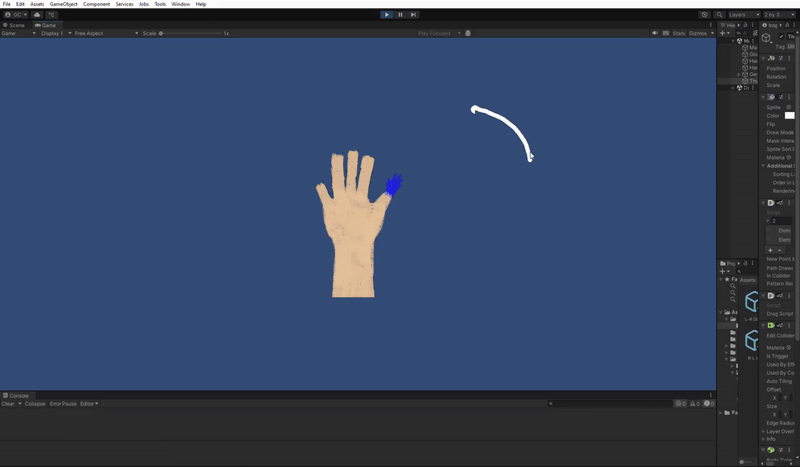This screenshot has height=467, width=800.
Task: Adjust the Game view Scale slider
Action: [x=190, y=33]
